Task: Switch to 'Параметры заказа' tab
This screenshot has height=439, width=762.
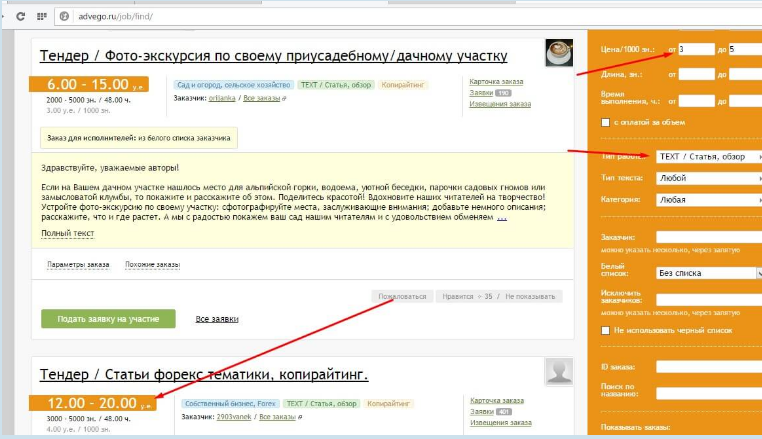Action: (x=77, y=265)
